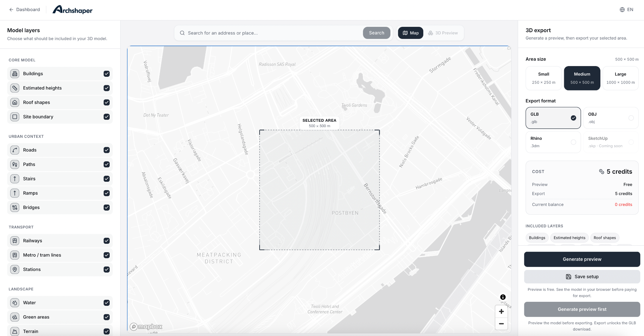Click the SketchUp coming soon option
The height and width of the screenshot is (336, 644).
coord(611,142)
